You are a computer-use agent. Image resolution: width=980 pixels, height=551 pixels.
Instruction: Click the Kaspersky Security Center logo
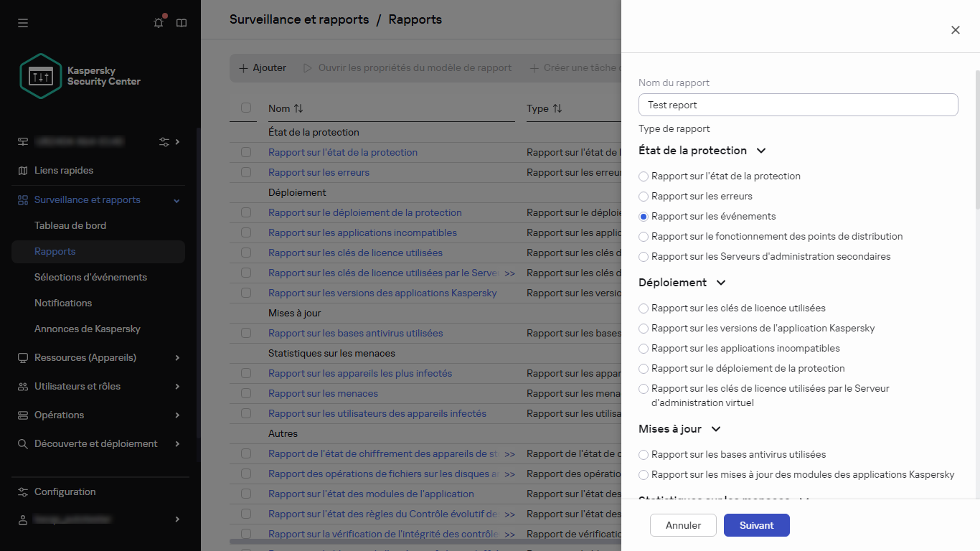(x=42, y=76)
